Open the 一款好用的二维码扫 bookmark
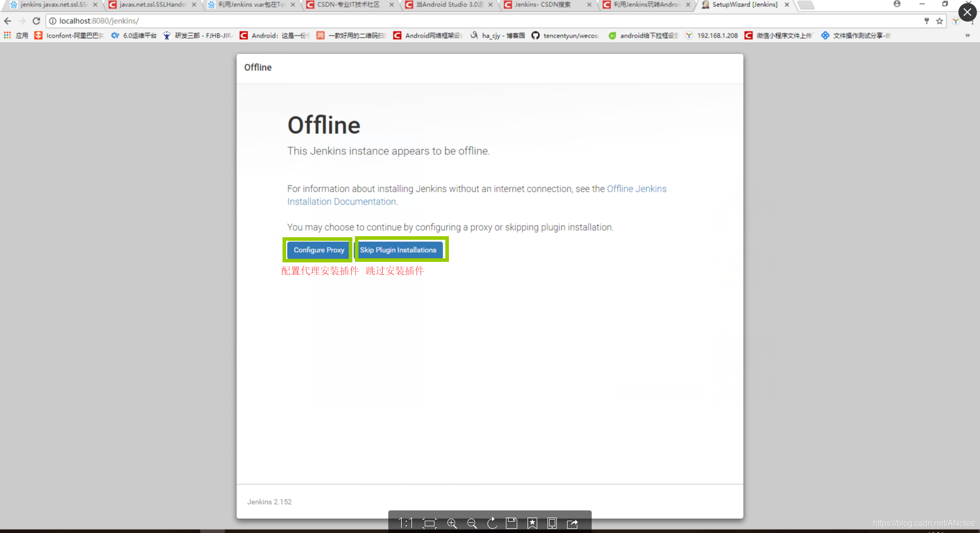The width and height of the screenshot is (980, 533). tap(351, 35)
